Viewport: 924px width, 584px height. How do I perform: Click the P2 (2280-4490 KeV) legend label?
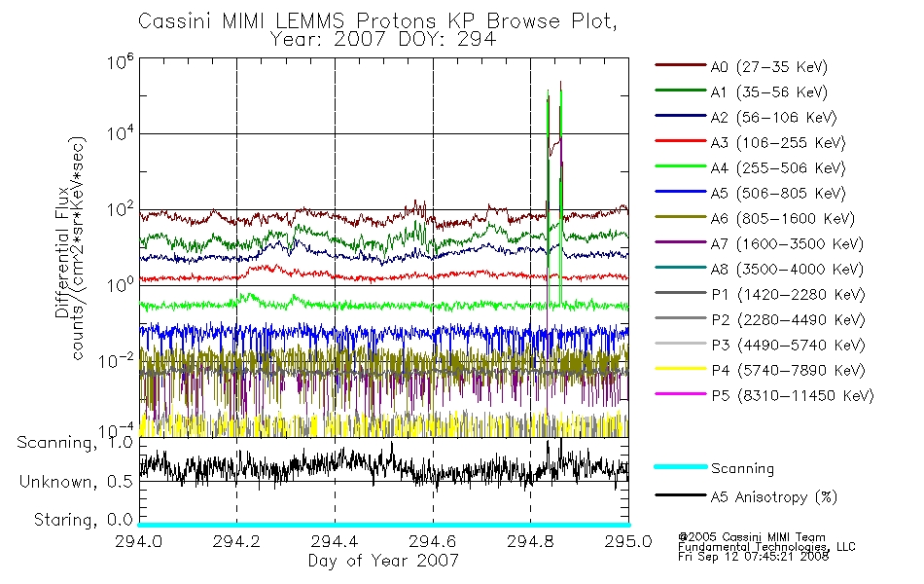(788, 320)
